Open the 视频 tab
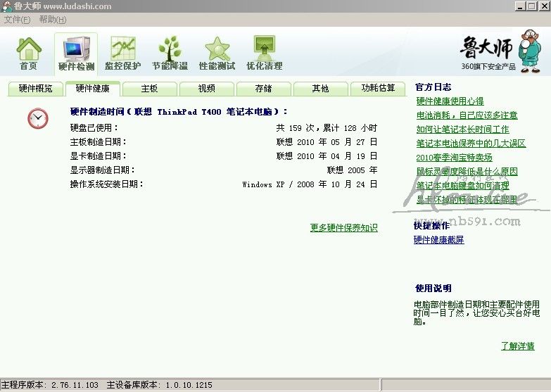This screenshot has height=392, width=551. [x=207, y=89]
